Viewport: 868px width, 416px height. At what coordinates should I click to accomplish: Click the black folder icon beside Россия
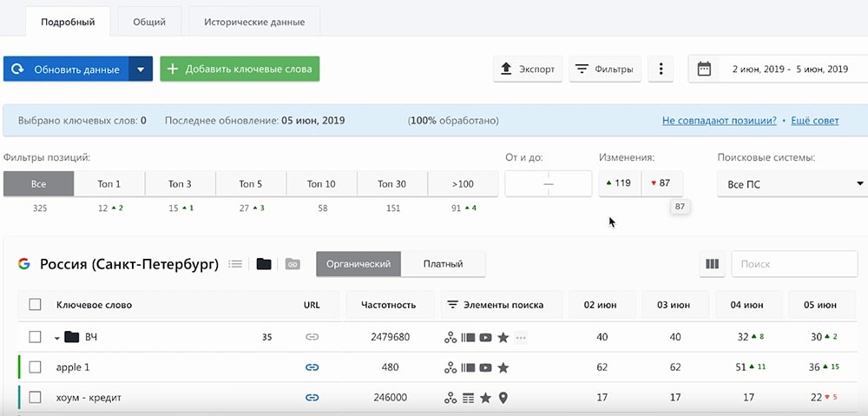click(264, 264)
